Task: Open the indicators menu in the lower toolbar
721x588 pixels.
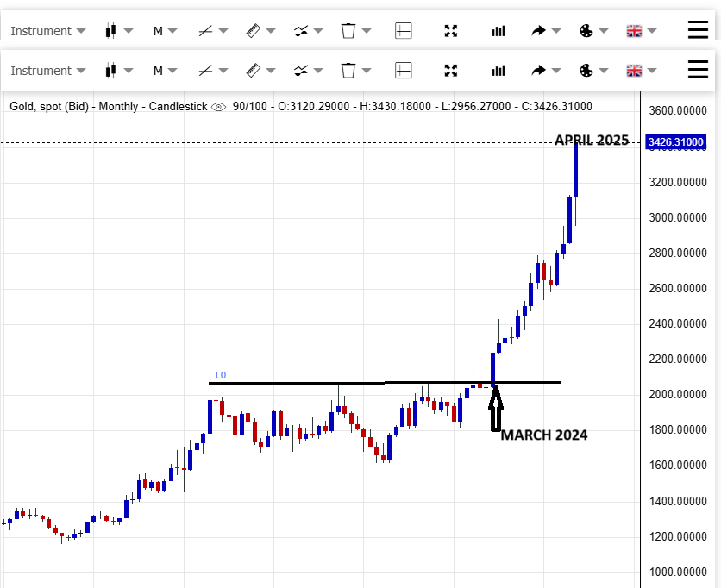Action: click(300, 71)
